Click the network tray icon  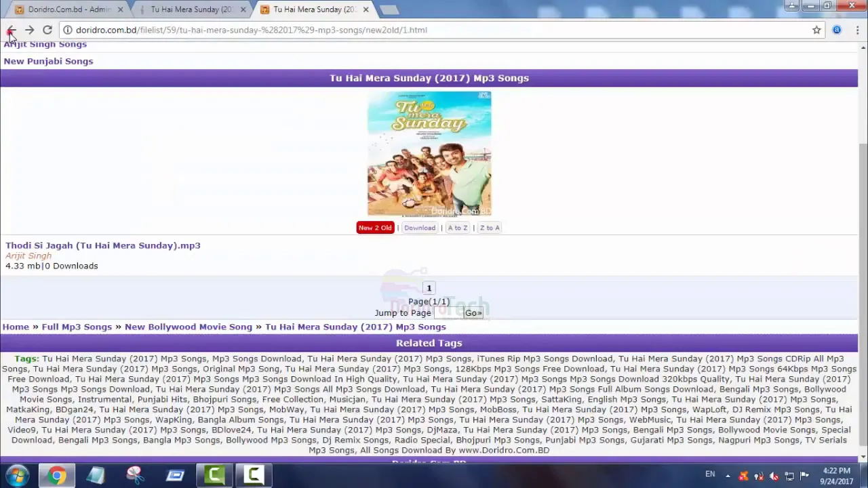pyautogui.click(x=789, y=476)
